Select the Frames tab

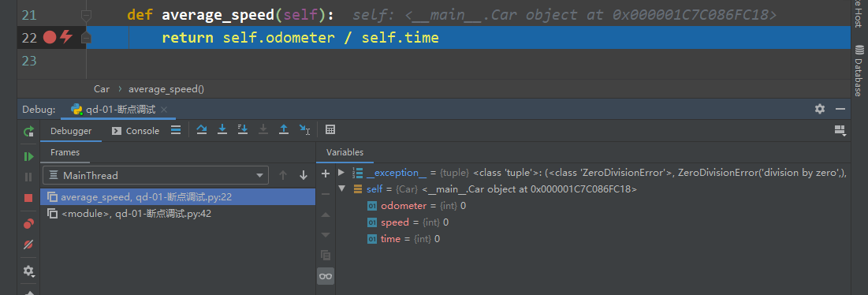point(65,152)
